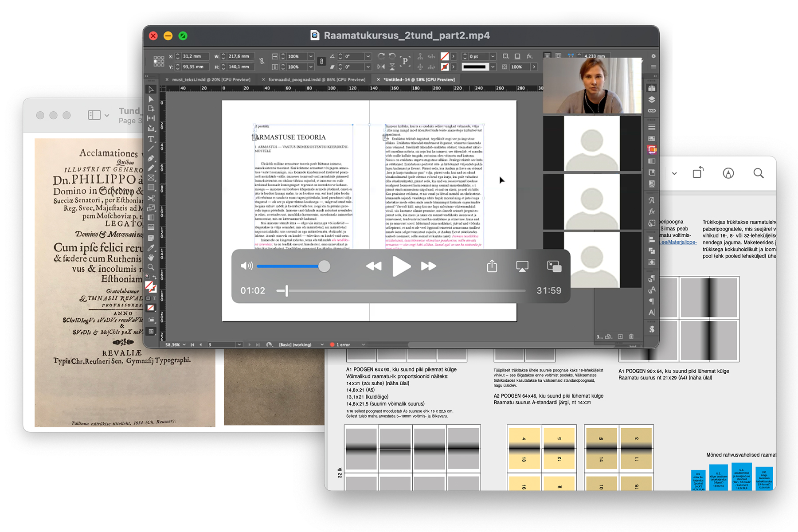Image resolution: width=798 pixels, height=532 pixels.
Task: Select the Gap tool
Action: pos(151,118)
